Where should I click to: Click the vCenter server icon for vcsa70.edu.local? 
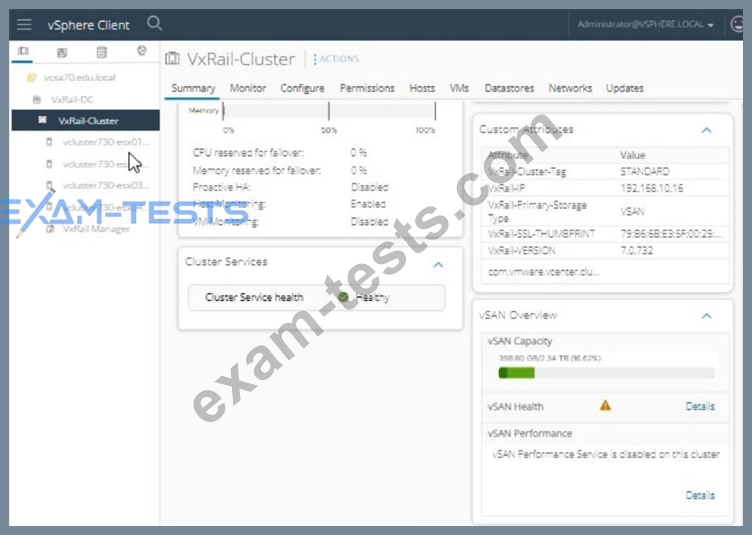31,78
